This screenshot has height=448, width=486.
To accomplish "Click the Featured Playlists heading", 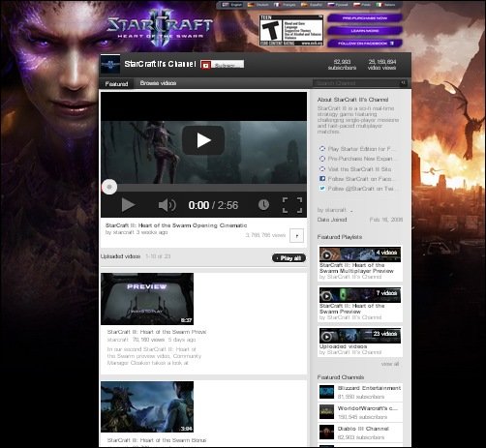I will click(x=340, y=237).
